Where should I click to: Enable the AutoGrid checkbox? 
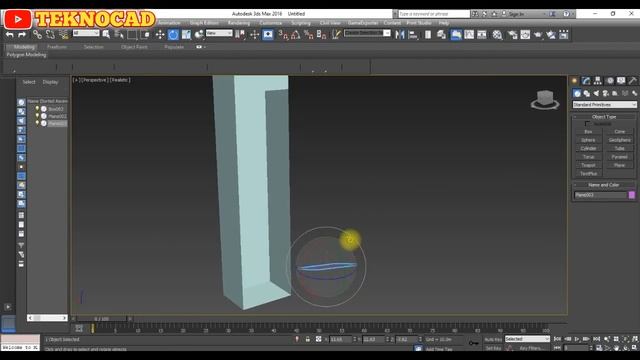click(587, 124)
